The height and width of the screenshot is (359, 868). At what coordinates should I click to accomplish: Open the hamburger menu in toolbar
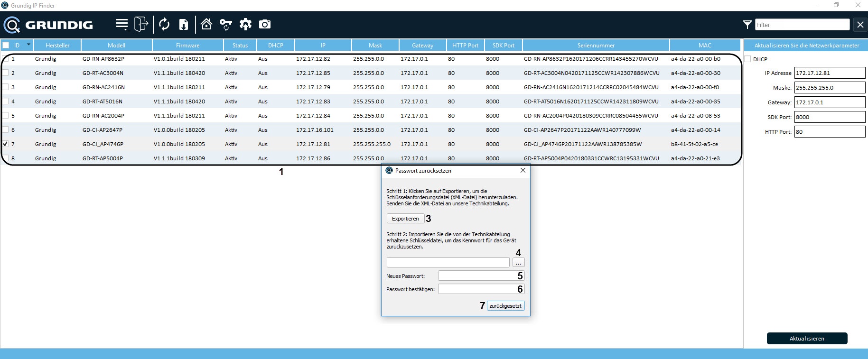click(122, 24)
